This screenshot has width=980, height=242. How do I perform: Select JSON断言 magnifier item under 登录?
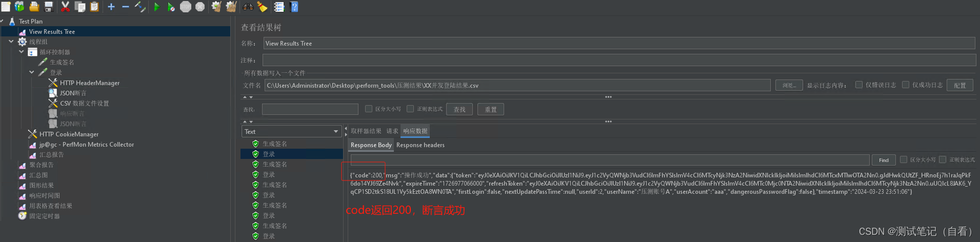tap(72, 93)
